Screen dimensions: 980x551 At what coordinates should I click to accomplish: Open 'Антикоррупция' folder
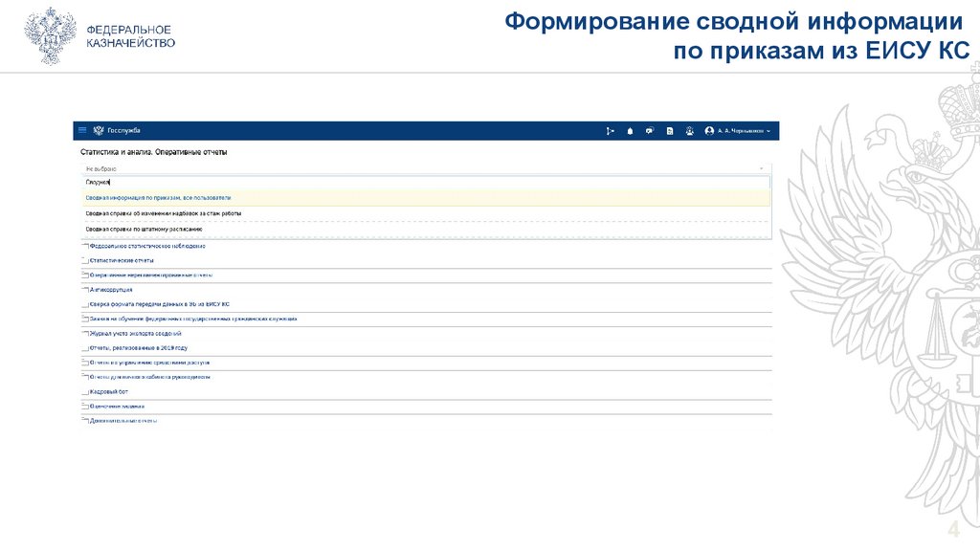[111, 290]
